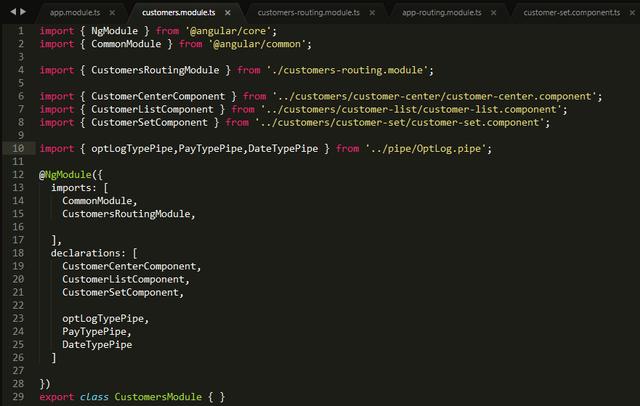Screen dimensions: 640x406
Task: Click the 'export' keyword on line 29
Action: [56, 397]
